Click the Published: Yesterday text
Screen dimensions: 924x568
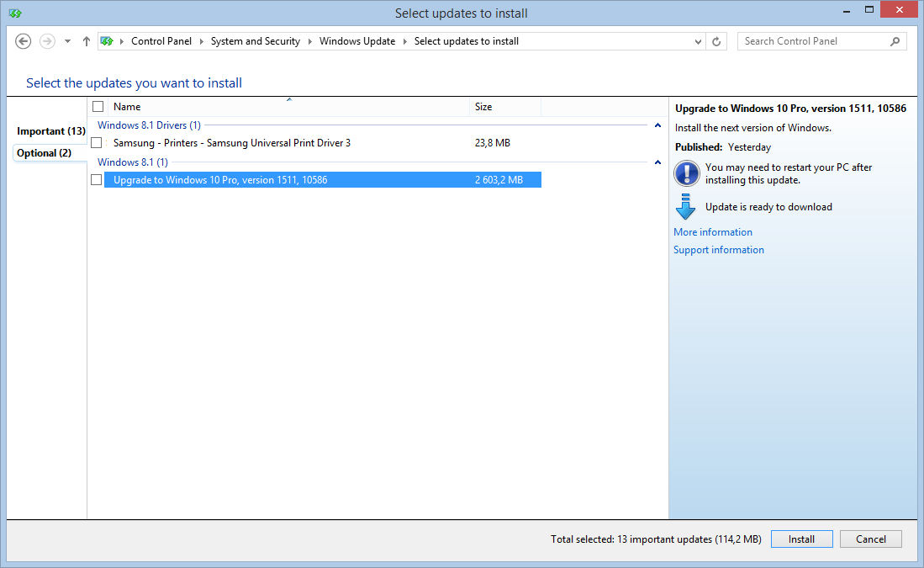[723, 147]
